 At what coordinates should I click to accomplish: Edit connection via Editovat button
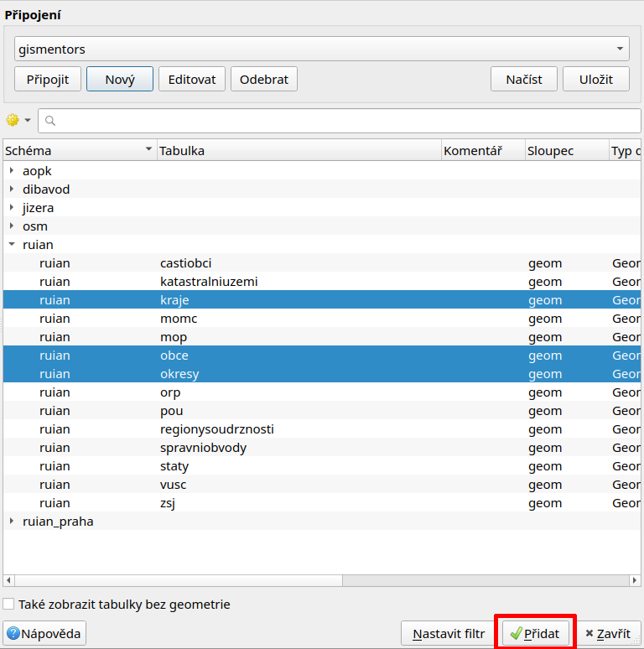[x=192, y=79]
